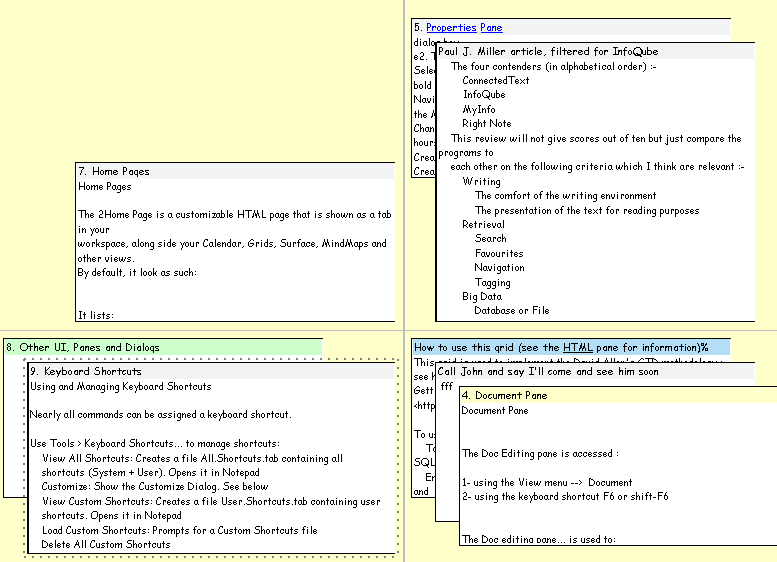Click 'The Doc Editing pane is accessed :' line
The width and height of the screenshot is (777, 562).
pos(541,453)
